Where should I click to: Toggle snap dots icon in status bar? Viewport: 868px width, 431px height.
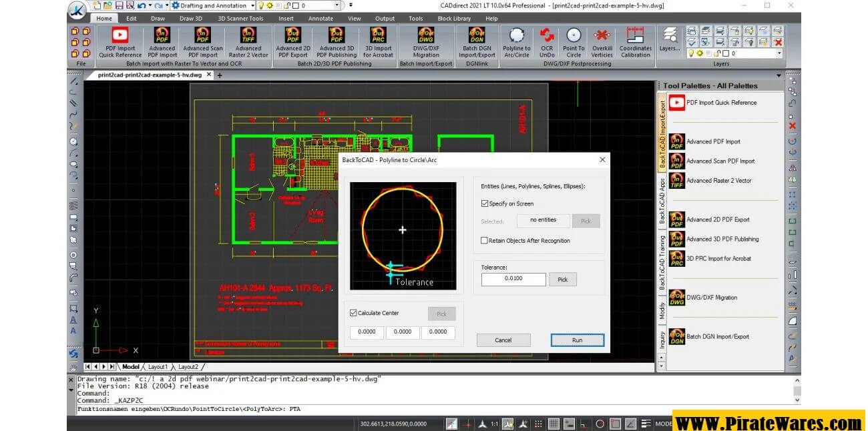coord(538,424)
